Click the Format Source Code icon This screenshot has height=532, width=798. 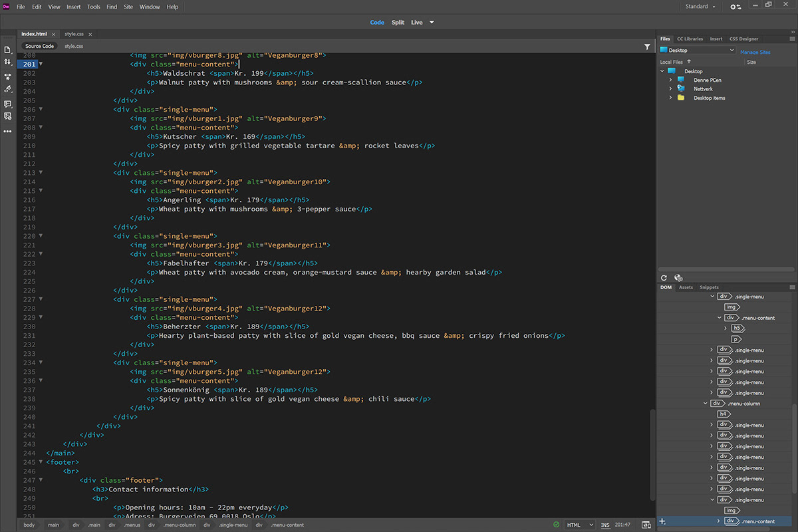pyautogui.click(x=8, y=88)
